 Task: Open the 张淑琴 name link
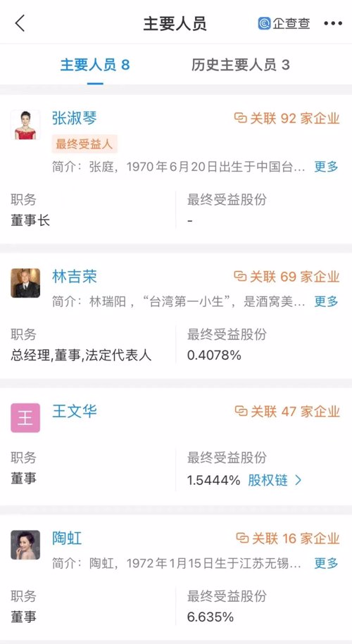click(x=75, y=118)
